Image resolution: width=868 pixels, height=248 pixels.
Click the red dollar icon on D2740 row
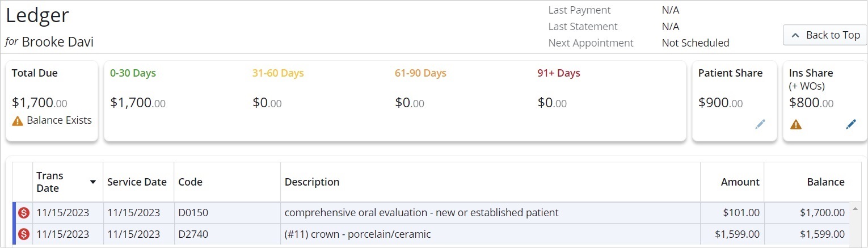[23, 234]
